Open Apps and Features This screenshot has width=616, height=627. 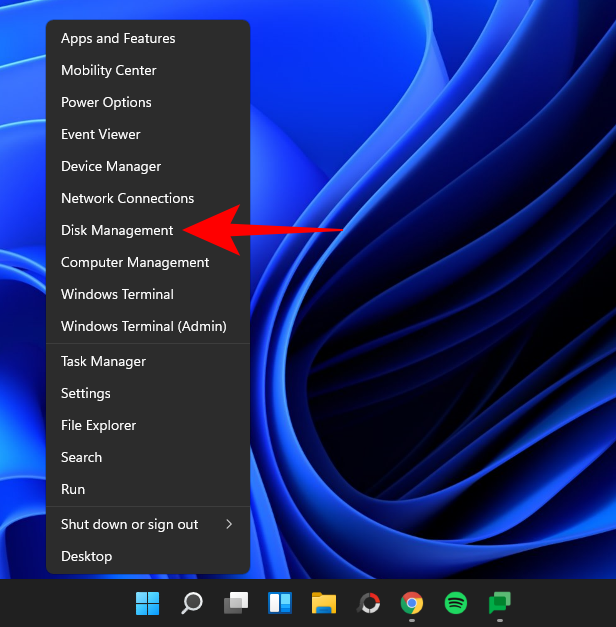pos(118,38)
